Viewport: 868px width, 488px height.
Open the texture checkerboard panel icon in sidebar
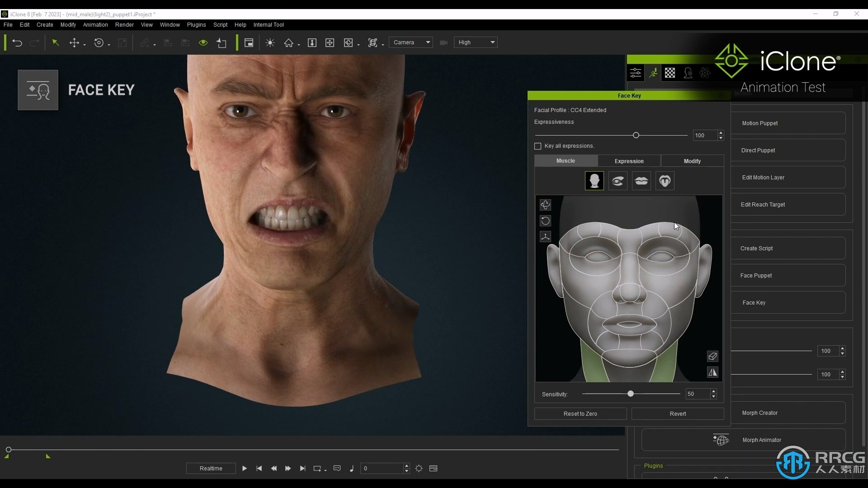[670, 72]
